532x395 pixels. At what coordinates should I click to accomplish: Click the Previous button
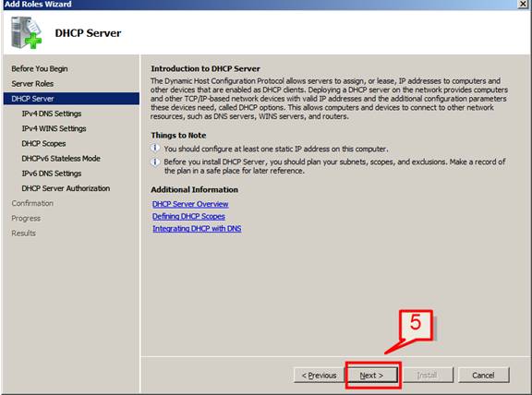[319, 375]
